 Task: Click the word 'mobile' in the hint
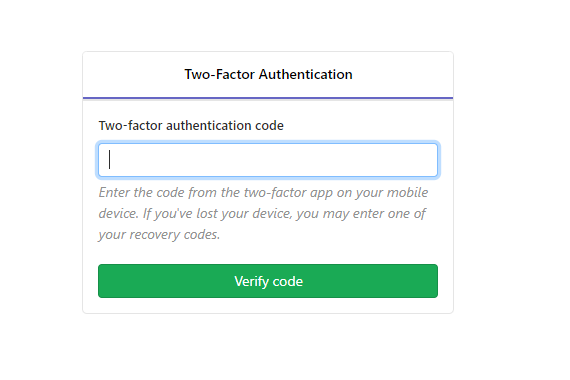[x=408, y=192]
